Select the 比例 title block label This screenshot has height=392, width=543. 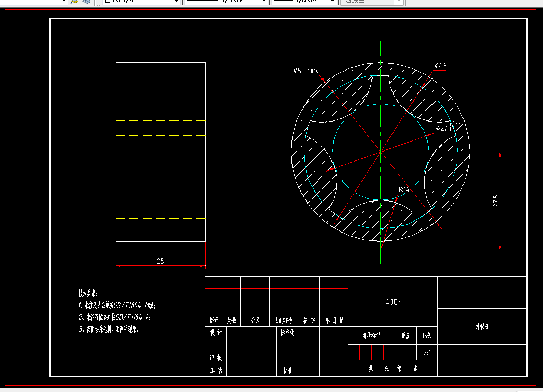point(427,335)
